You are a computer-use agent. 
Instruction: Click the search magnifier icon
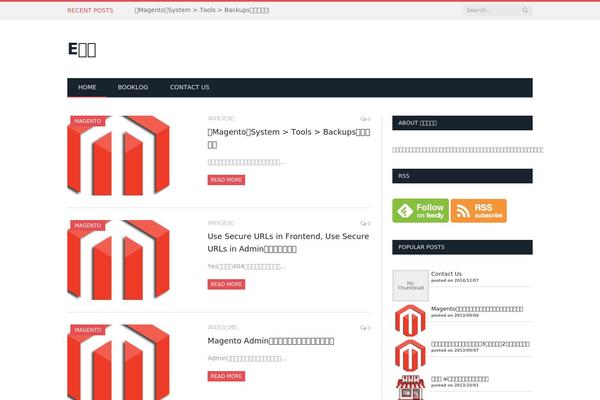point(525,10)
